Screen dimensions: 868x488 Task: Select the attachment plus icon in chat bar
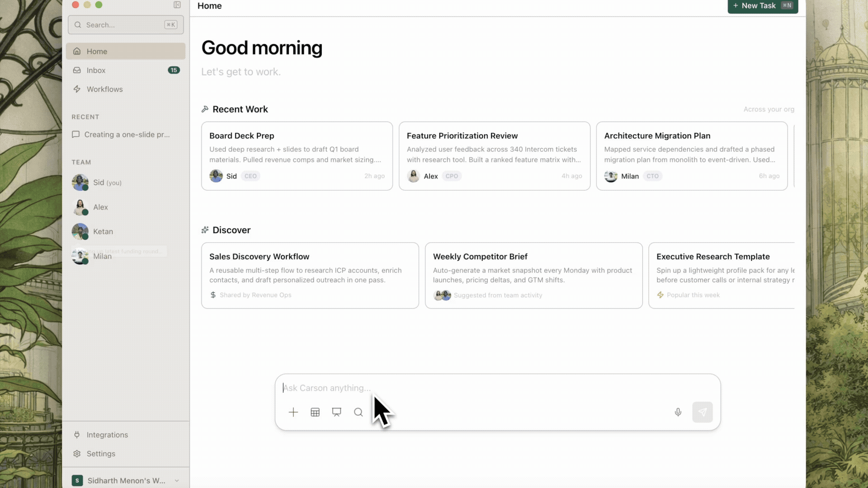(x=293, y=412)
